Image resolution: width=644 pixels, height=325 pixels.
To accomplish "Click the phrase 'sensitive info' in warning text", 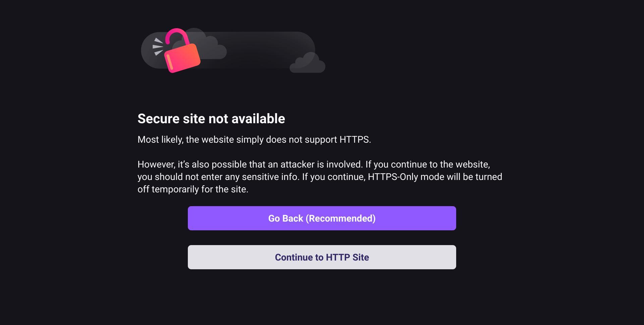I will 271,177.
